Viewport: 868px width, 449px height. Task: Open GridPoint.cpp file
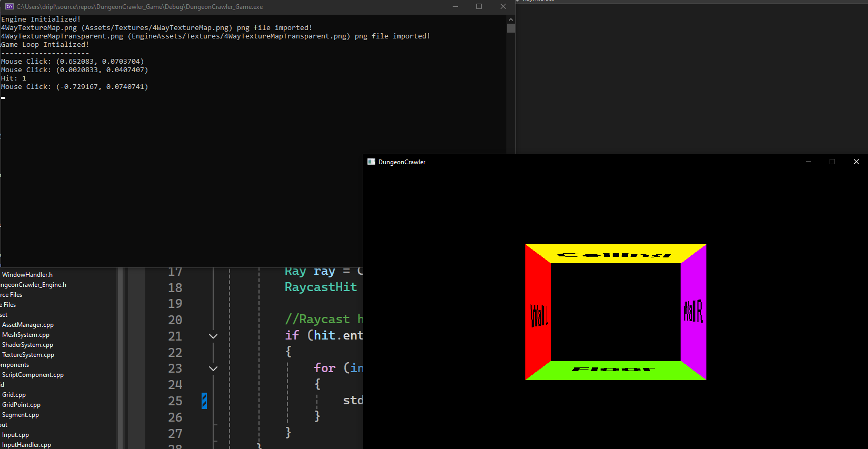click(x=21, y=405)
